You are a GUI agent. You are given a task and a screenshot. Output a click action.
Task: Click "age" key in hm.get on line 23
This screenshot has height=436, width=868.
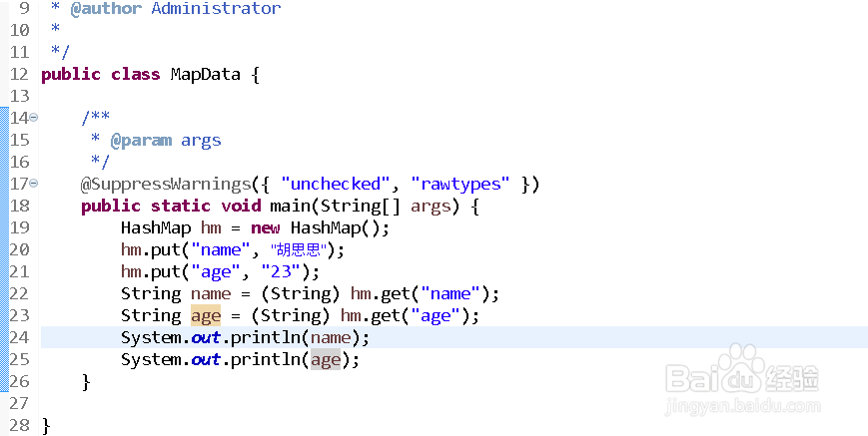coord(435,316)
